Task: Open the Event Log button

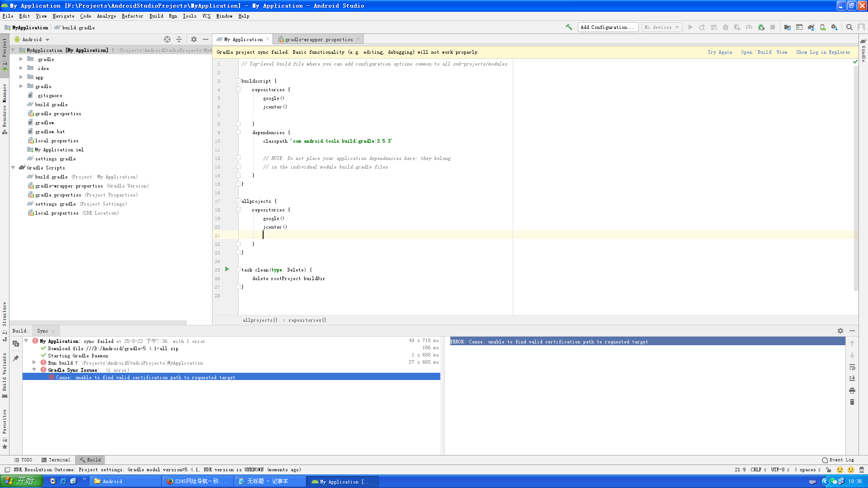Action: click(x=838, y=460)
